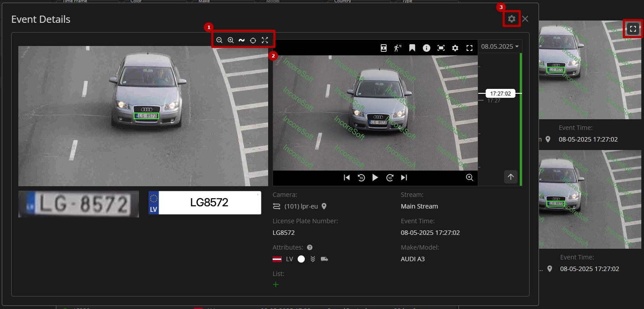This screenshot has height=309, width=644.
Task: Click map pin beside second background event time
Action: point(550,269)
